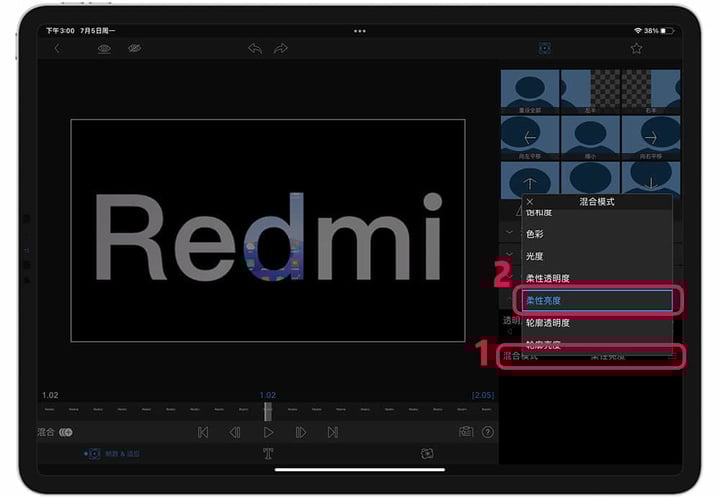
Task: Go back using the top-left chevron
Action: (57, 48)
